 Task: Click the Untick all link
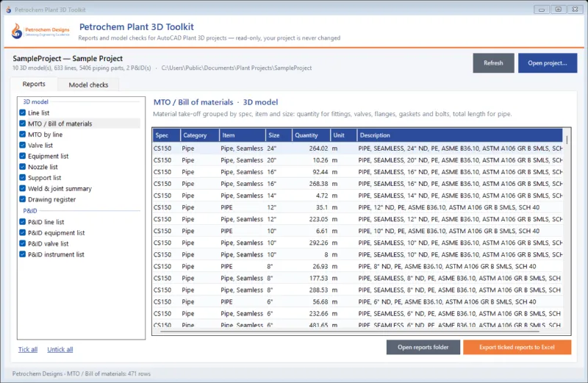(60, 349)
